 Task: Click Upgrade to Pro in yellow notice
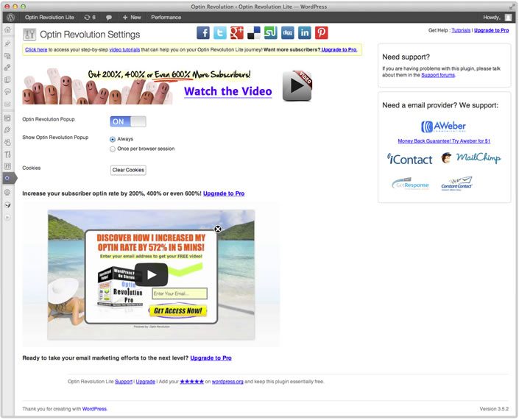tap(339, 49)
